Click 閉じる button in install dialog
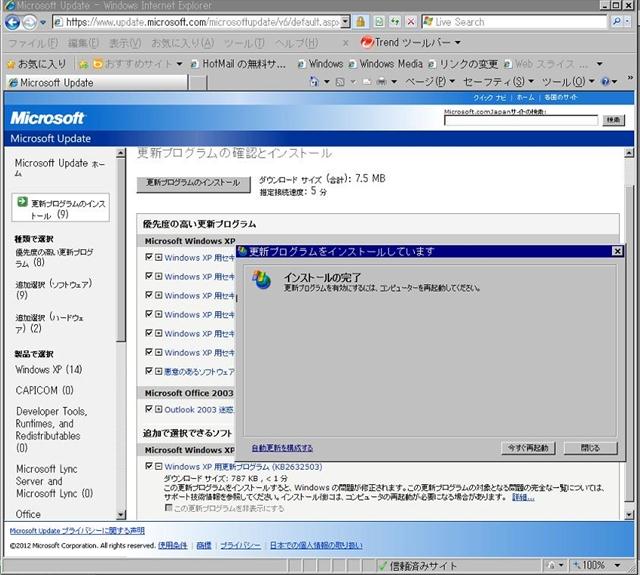The image size is (640, 575). pyautogui.click(x=590, y=448)
